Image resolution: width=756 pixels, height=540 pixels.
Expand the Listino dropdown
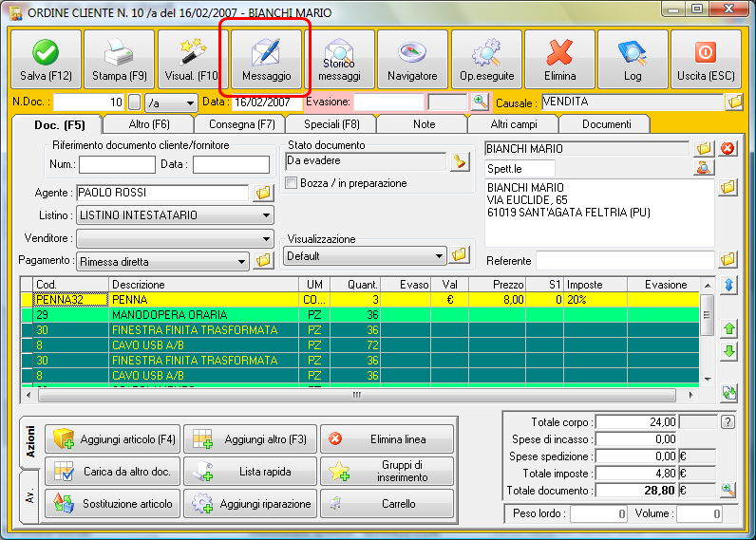click(266, 215)
